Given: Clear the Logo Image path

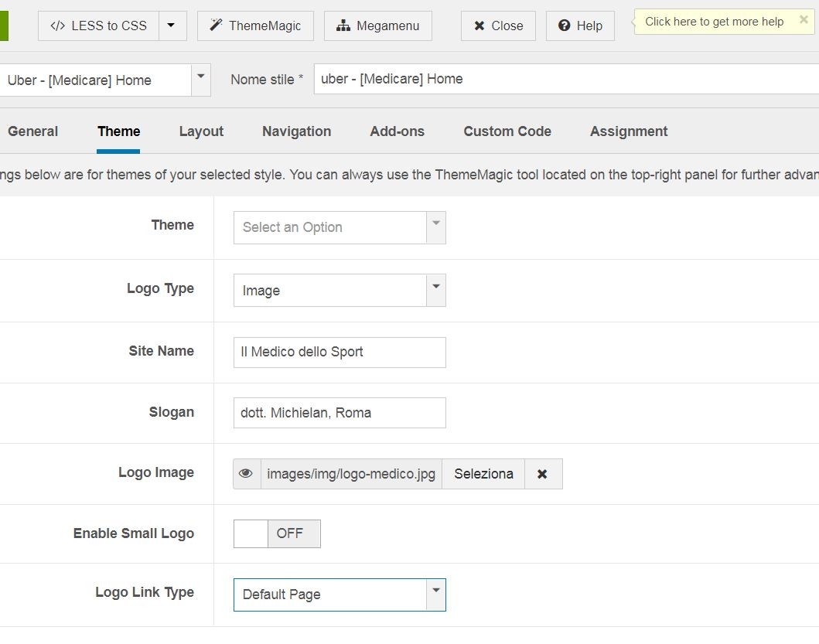Looking at the screenshot, I should click(542, 474).
